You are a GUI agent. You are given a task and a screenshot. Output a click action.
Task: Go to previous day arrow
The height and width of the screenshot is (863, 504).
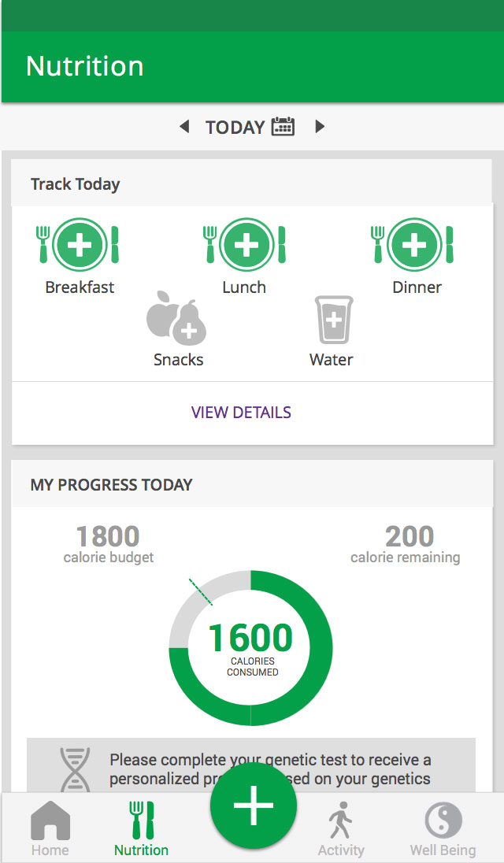[184, 127]
